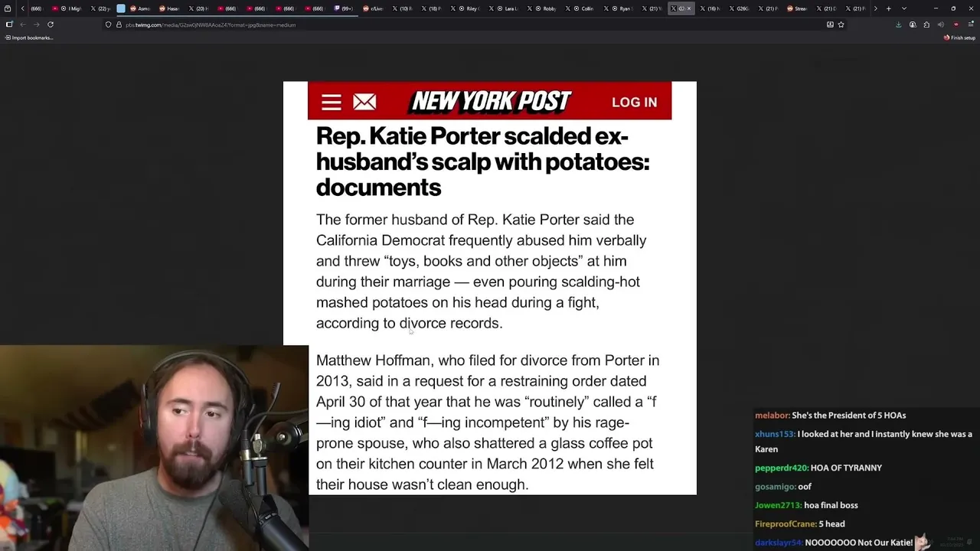Viewport: 980px width, 551px height.
Task: Open the tracking protection shield icon
Action: [x=108, y=24]
